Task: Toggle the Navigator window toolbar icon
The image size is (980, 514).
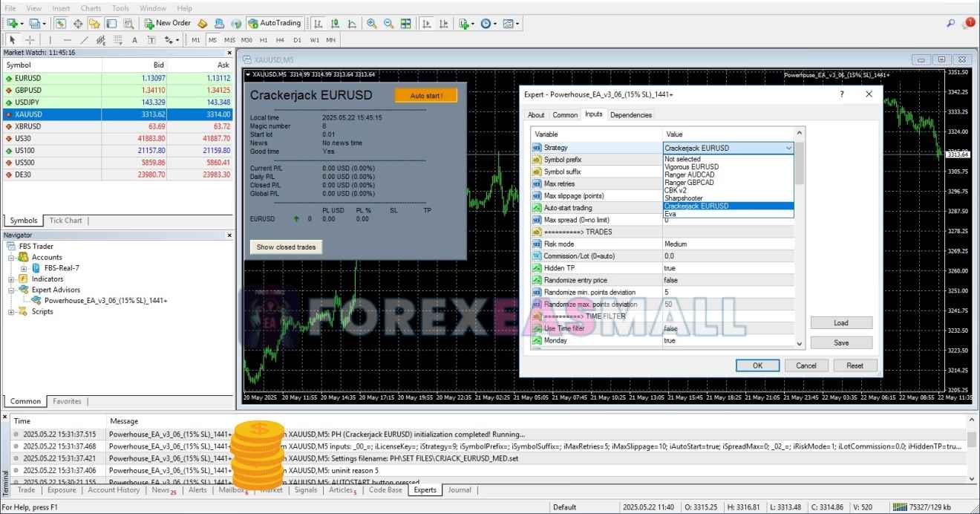Action: click(94, 23)
